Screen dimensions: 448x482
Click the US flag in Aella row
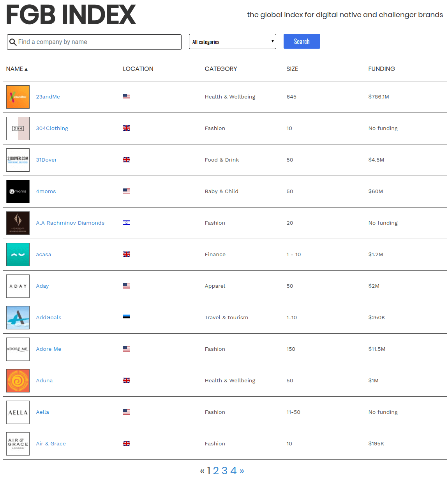click(x=127, y=412)
